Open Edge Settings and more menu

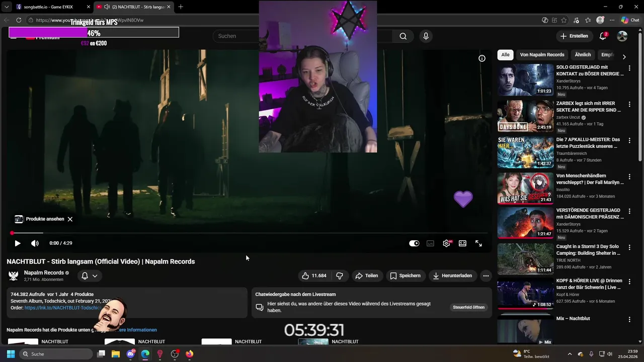click(612, 20)
